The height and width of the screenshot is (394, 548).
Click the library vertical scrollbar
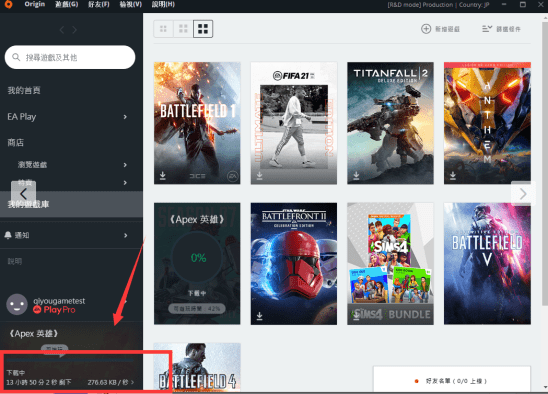click(545, 164)
